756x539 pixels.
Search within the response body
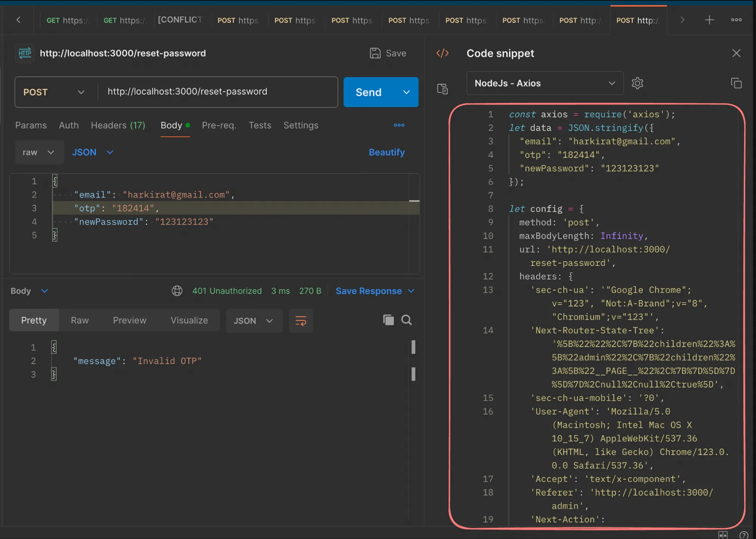pos(407,320)
